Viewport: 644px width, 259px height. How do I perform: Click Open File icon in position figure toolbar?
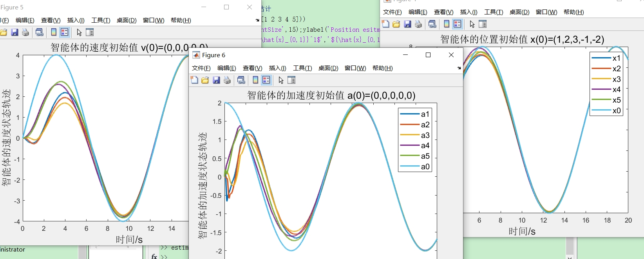(x=396, y=24)
